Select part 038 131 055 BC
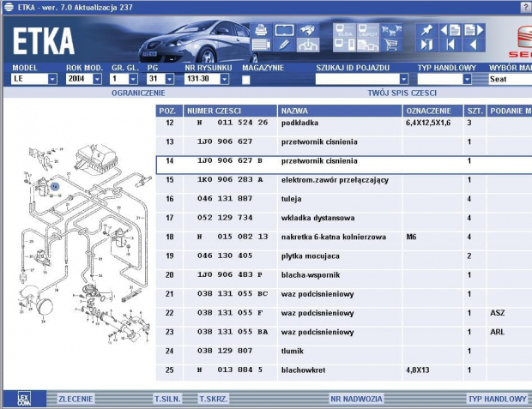The height and width of the screenshot is (409, 532). coord(344,298)
